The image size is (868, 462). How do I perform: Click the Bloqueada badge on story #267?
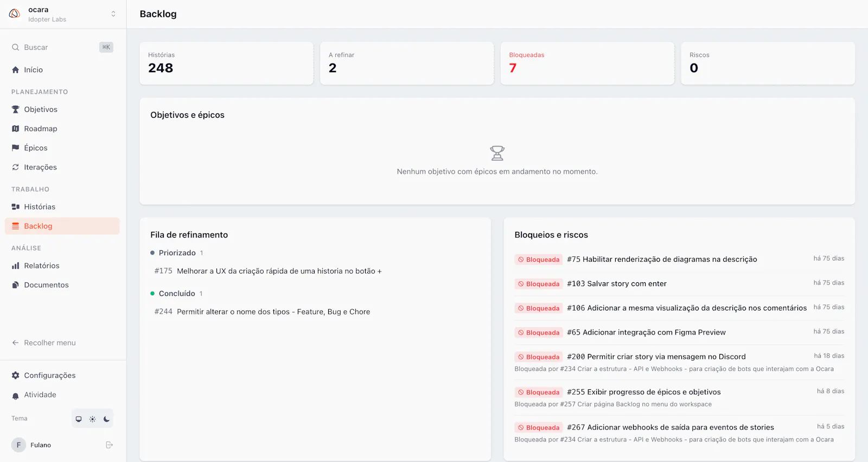[539, 428]
